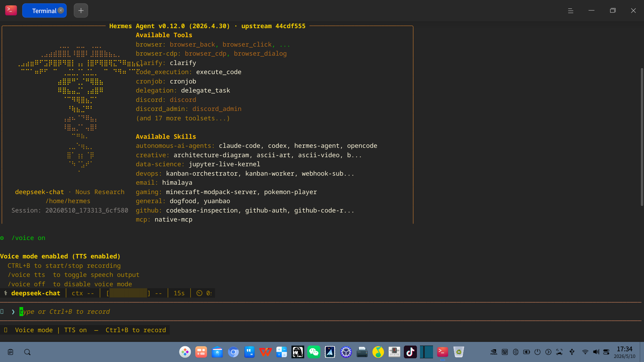Open the orange tiles app in dock
The image size is (644, 362).
point(201,352)
